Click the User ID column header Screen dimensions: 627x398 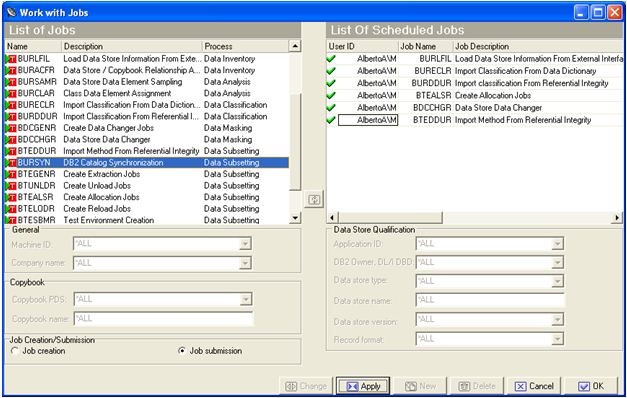coord(362,46)
